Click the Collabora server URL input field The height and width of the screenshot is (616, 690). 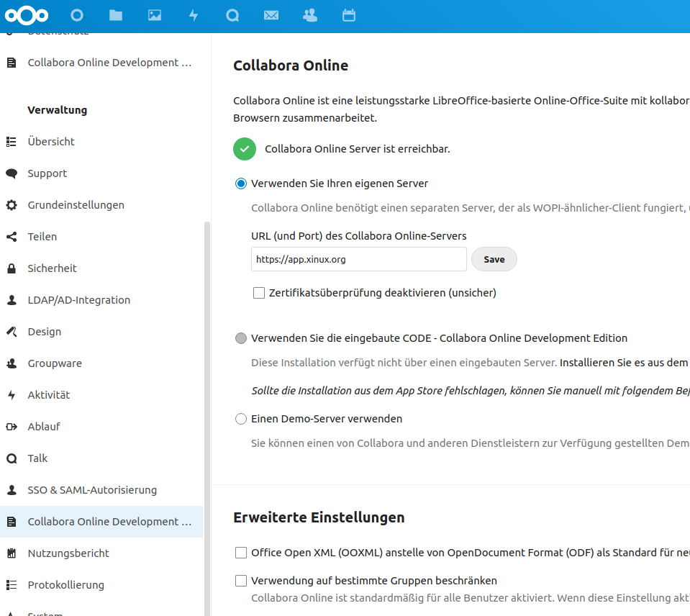coord(358,260)
